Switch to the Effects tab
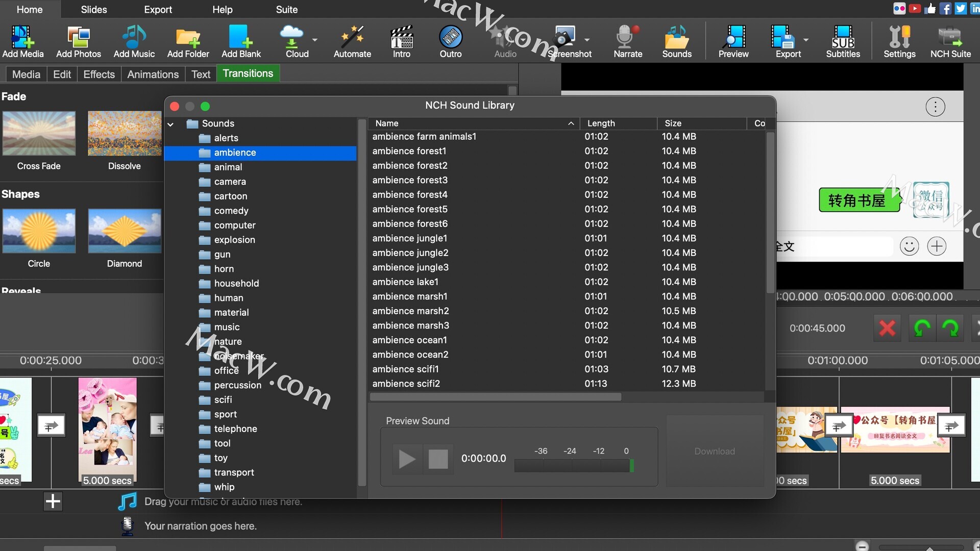 tap(99, 74)
